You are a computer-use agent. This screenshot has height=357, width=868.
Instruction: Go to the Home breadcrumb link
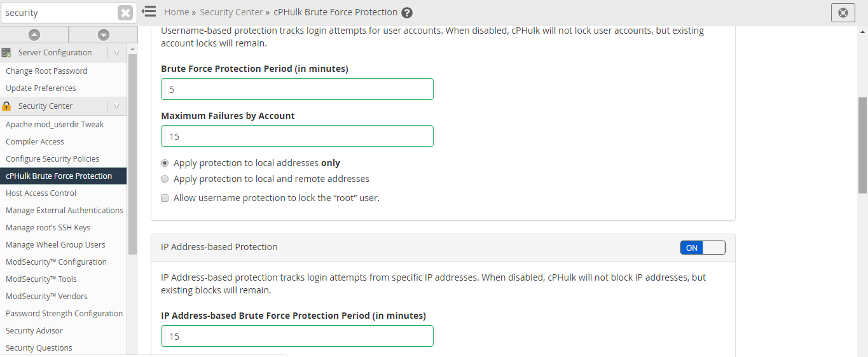[x=176, y=12]
